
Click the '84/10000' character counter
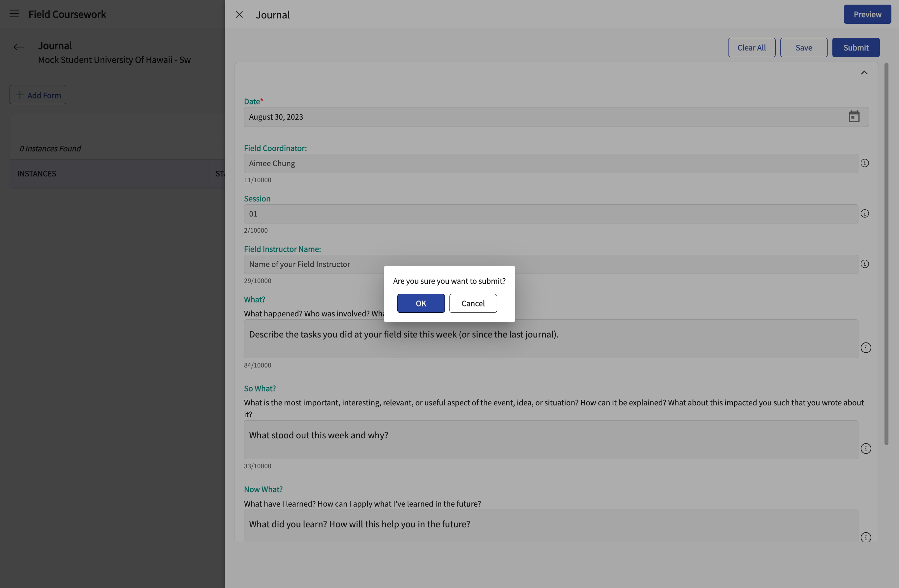[258, 365]
